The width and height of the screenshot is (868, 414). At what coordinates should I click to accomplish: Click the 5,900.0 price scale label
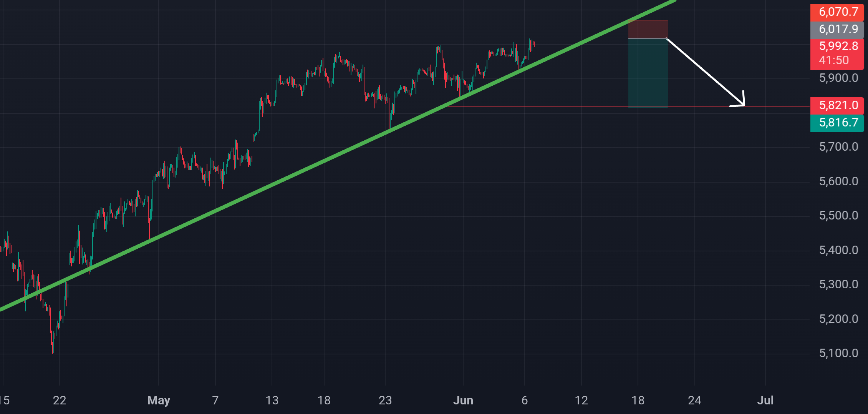pyautogui.click(x=838, y=78)
